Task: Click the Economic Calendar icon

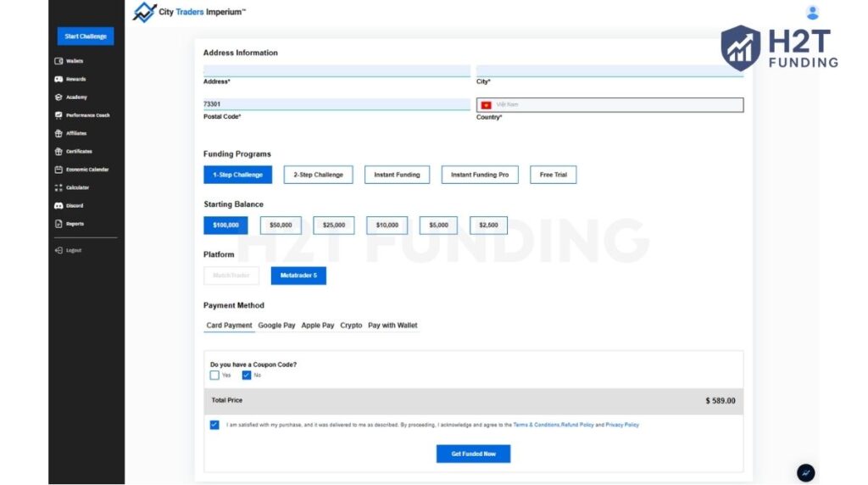Action: 58,170
